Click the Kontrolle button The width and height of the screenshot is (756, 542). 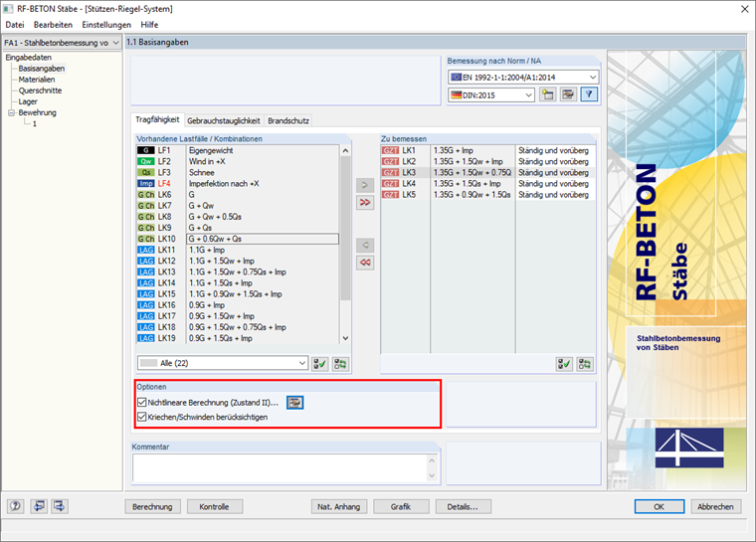[x=214, y=507]
